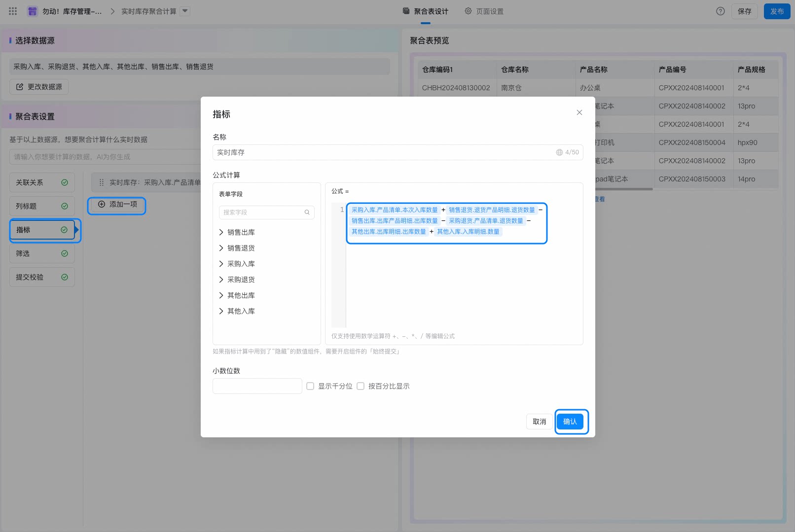
Task: Open the app grid launcher icon
Action: click(x=13, y=11)
